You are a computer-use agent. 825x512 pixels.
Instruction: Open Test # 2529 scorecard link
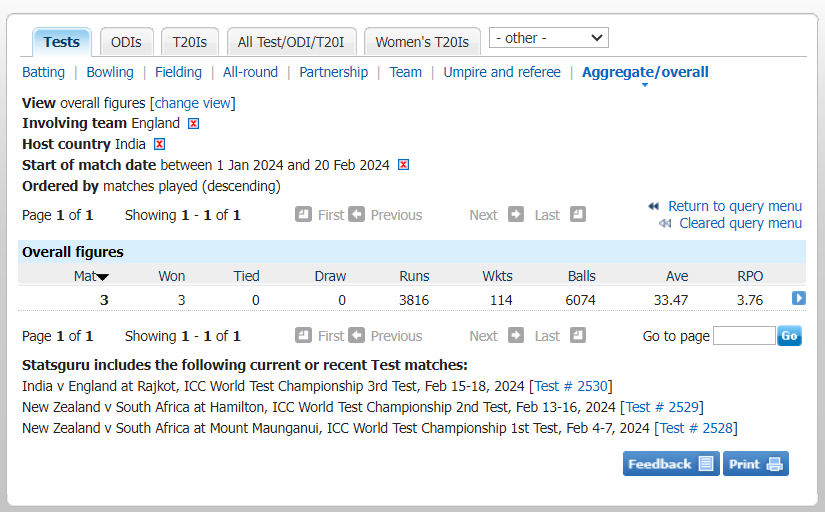tap(662, 407)
